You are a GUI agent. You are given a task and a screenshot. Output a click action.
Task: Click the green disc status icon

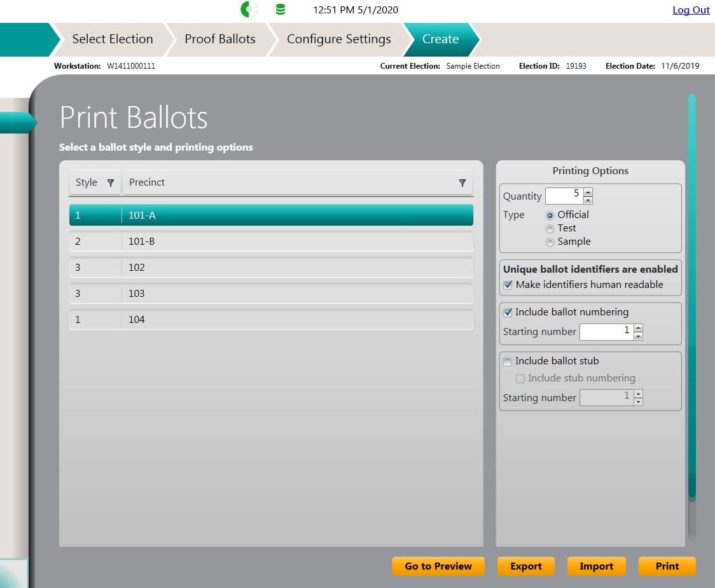(248, 10)
